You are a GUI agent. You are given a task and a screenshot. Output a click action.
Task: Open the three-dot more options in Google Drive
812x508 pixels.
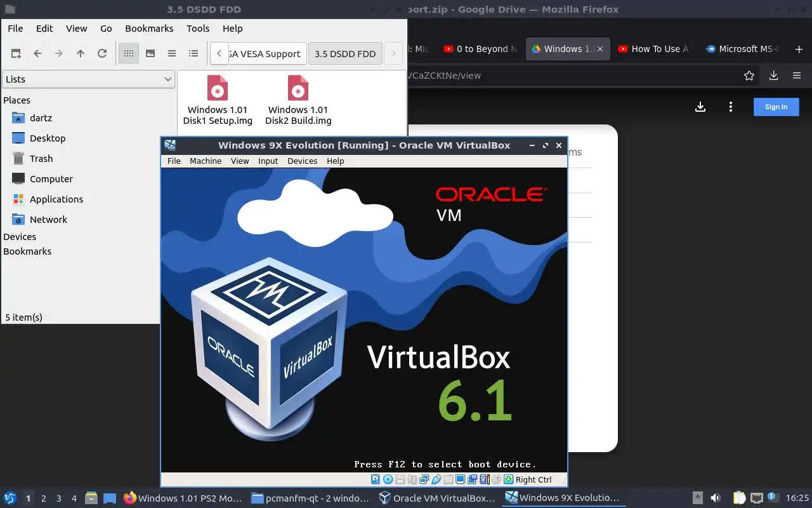point(731,107)
